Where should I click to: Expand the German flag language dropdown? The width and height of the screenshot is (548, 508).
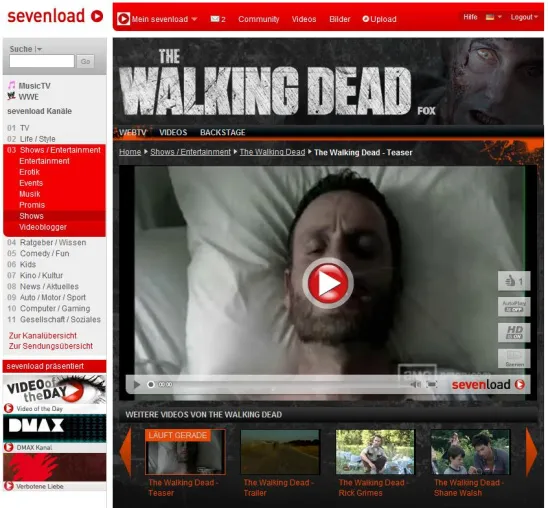[493, 17]
